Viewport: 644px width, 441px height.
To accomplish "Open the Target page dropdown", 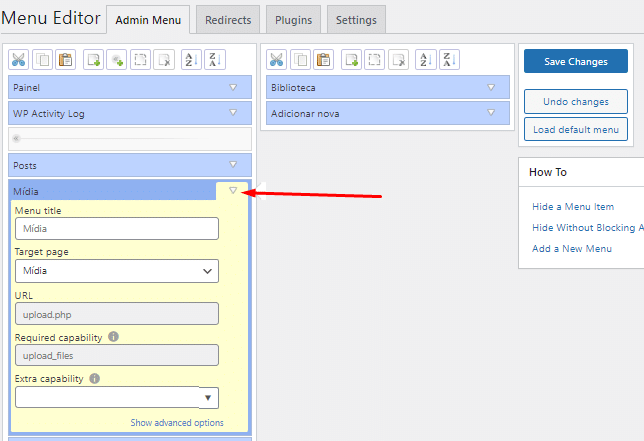I will 116,271.
